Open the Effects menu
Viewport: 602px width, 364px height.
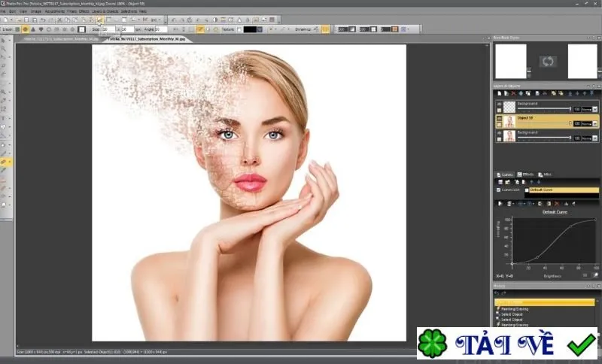(x=84, y=11)
